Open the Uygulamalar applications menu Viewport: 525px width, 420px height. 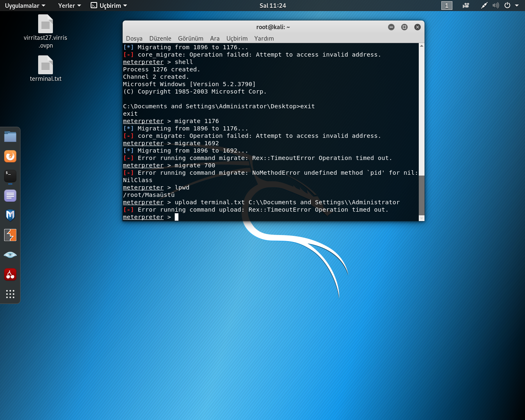point(25,5)
